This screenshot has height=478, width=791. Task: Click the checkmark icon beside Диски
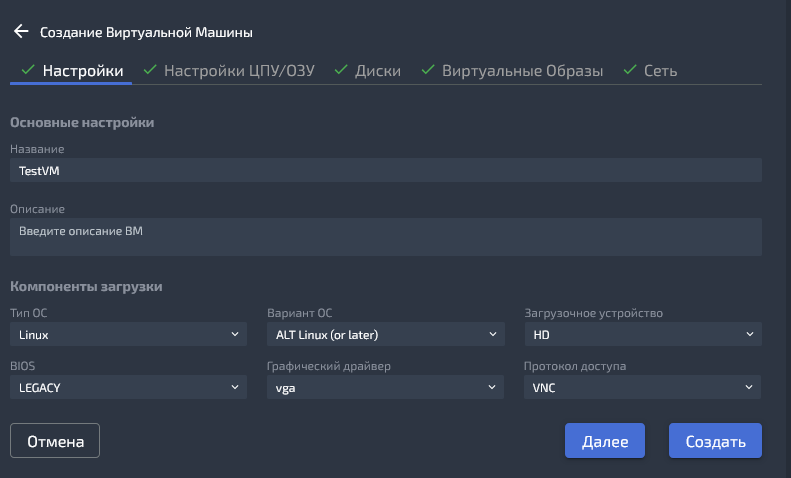tap(340, 71)
